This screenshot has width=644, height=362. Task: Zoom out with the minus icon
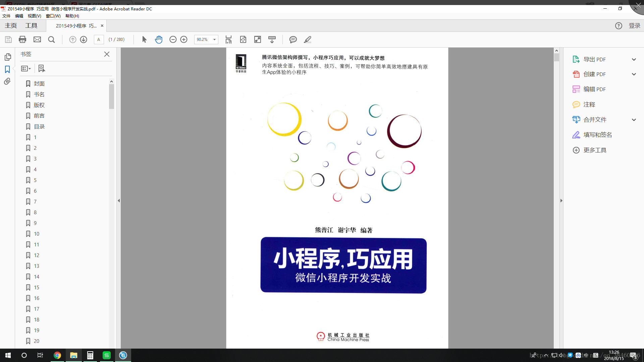pyautogui.click(x=173, y=40)
